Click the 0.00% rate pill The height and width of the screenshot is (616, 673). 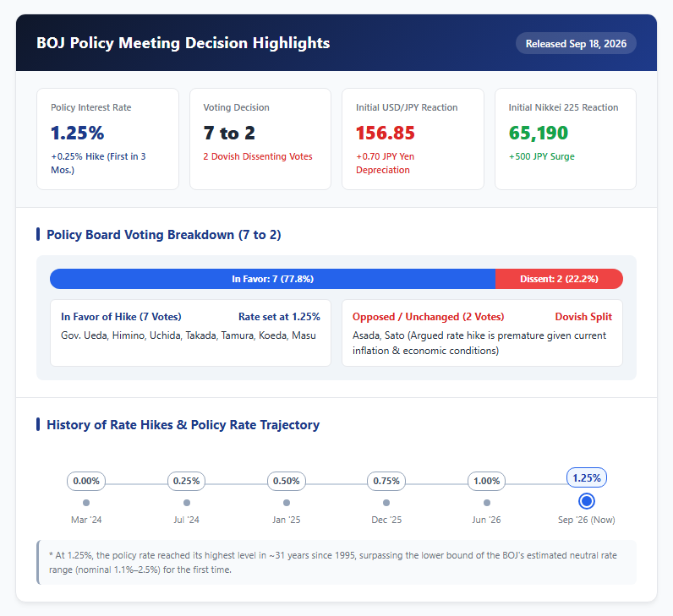point(86,481)
